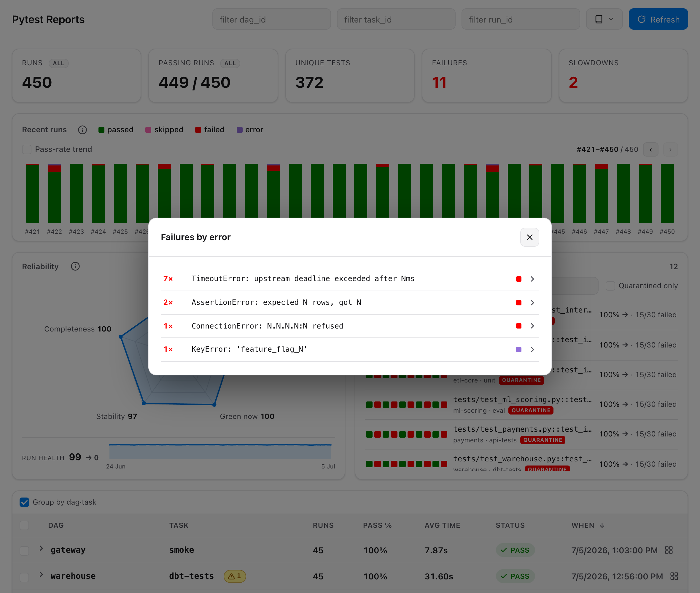Open the Unique Tests 372 card
Viewport: 700px width, 593px height.
tap(350, 76)
